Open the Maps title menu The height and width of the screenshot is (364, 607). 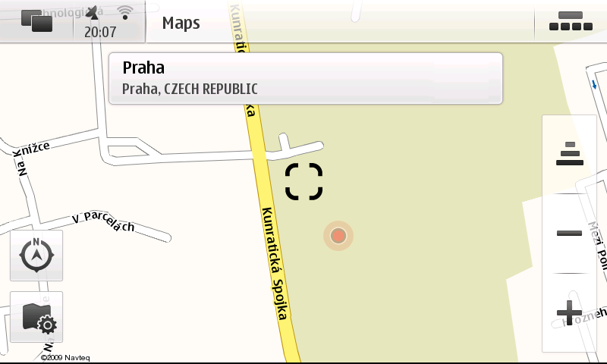(x=181, y=23)
